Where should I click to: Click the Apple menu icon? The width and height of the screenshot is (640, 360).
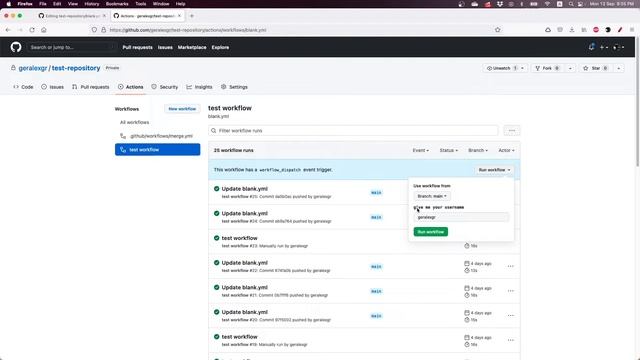(x=9, y=4)
